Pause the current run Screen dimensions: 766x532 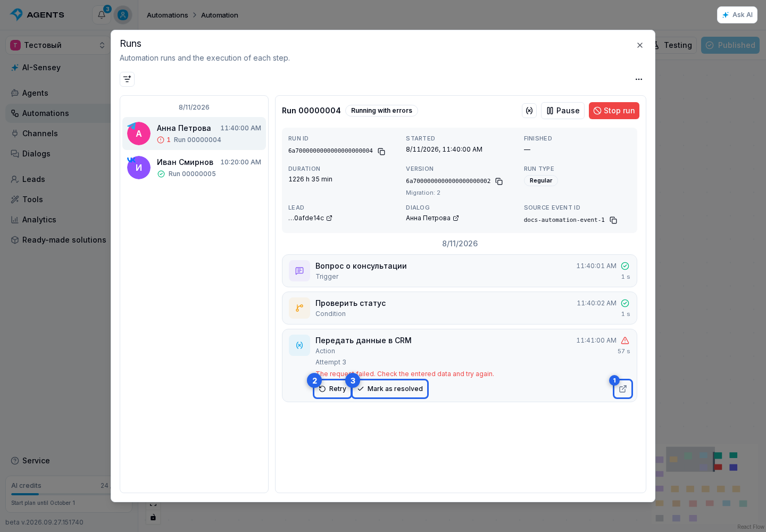(563, 111)
